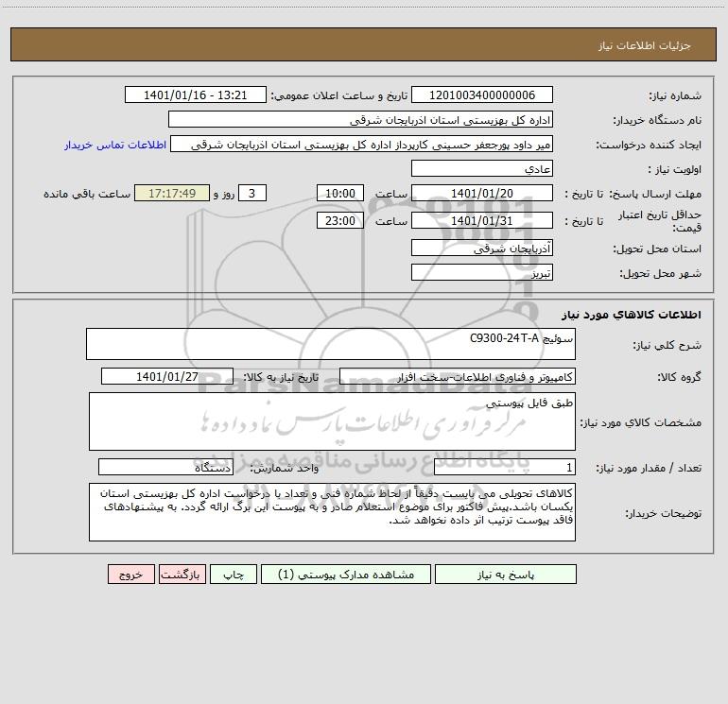Click remaining days field showing 3
The height and width of the screenshot is (704, 728).
coord(252,193)
